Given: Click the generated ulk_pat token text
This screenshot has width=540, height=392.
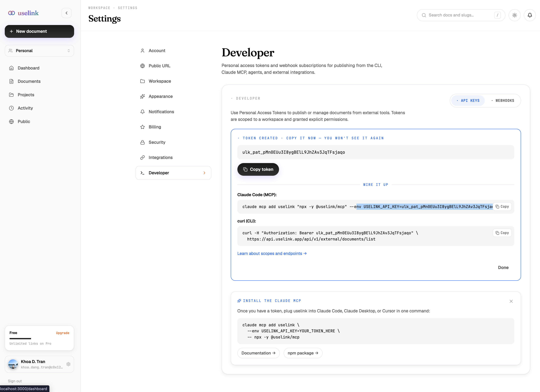Looking at the screenshot, I should pos(294,152).
